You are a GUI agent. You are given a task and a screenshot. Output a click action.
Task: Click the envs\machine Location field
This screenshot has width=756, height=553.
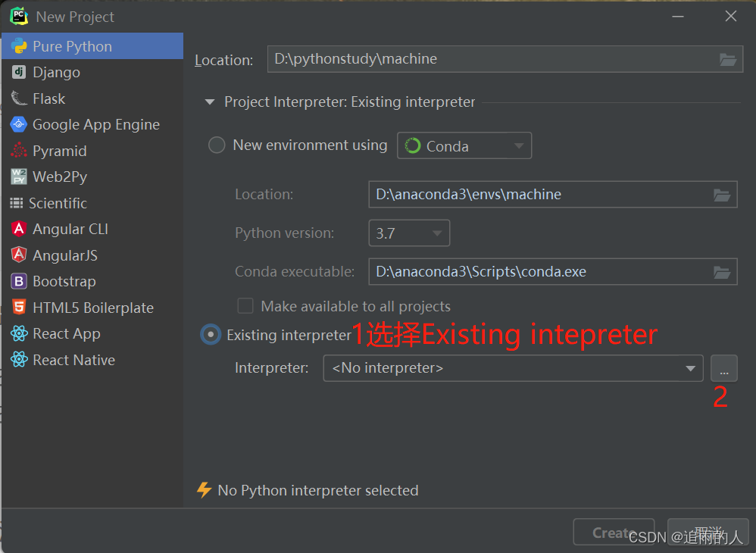point(552,194)
